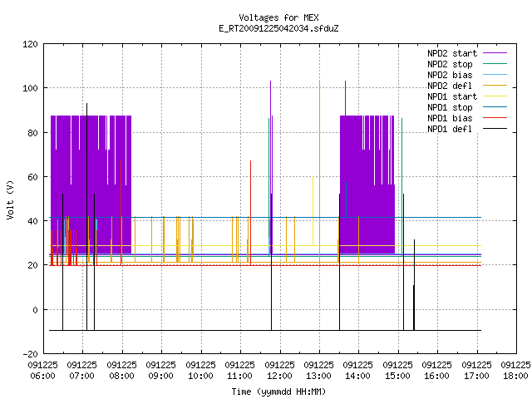The image size is (532, 399).
Task: Click the 06:00 x-axis tick label
Action: point(42,376)
